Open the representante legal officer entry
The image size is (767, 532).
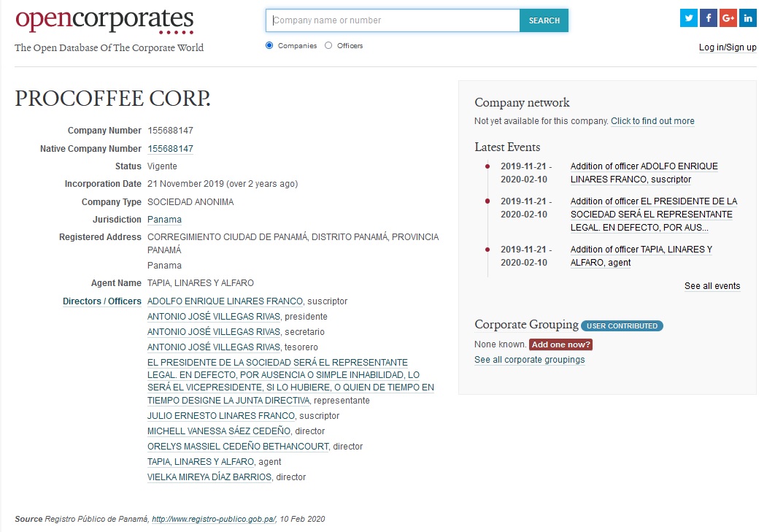point(290,382)
